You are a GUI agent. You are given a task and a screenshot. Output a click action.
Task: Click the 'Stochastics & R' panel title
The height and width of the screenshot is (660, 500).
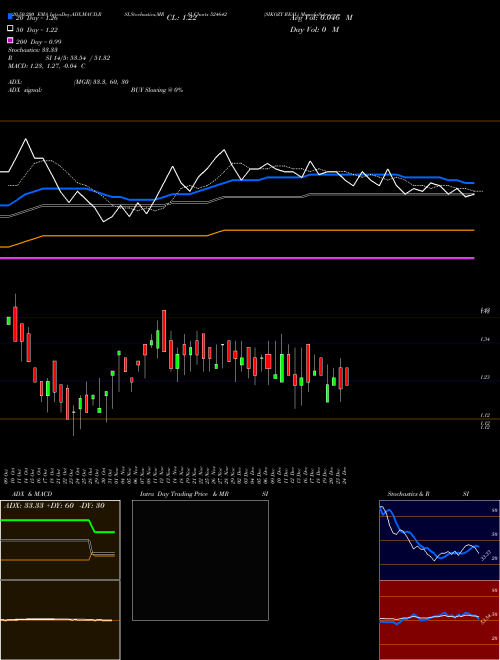pyautogui.click(x=408, y=494)
